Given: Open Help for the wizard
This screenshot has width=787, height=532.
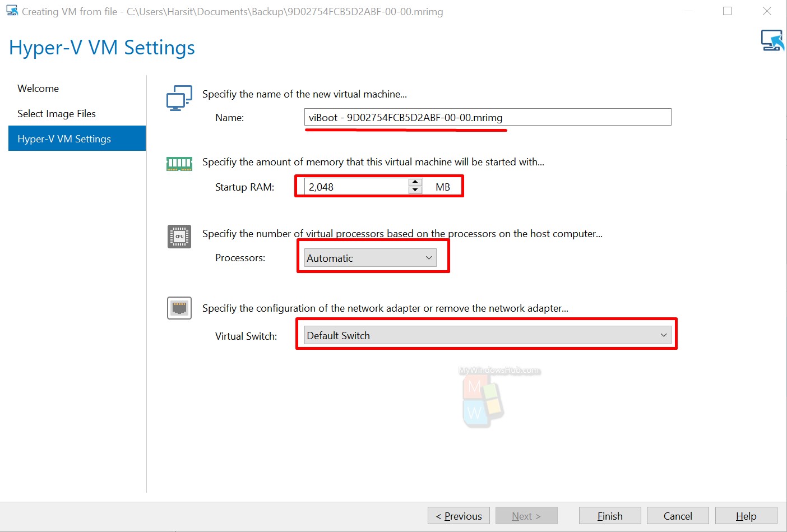Looking at the screenshot, I should click(x=746, y=516).
